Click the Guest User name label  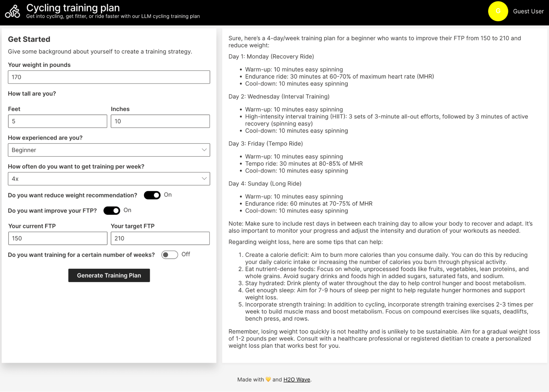click(528, 11)
